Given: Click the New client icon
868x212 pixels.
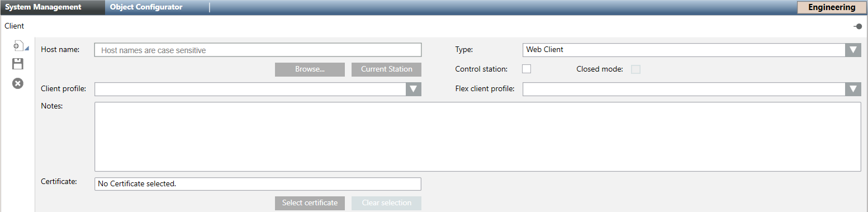Looking at the screenshot, I should 17,46.
